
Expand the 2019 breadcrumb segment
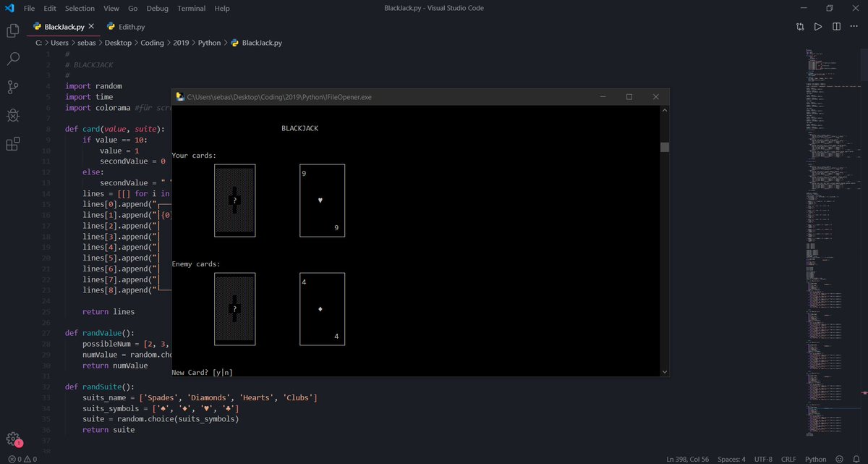[181, 43]
